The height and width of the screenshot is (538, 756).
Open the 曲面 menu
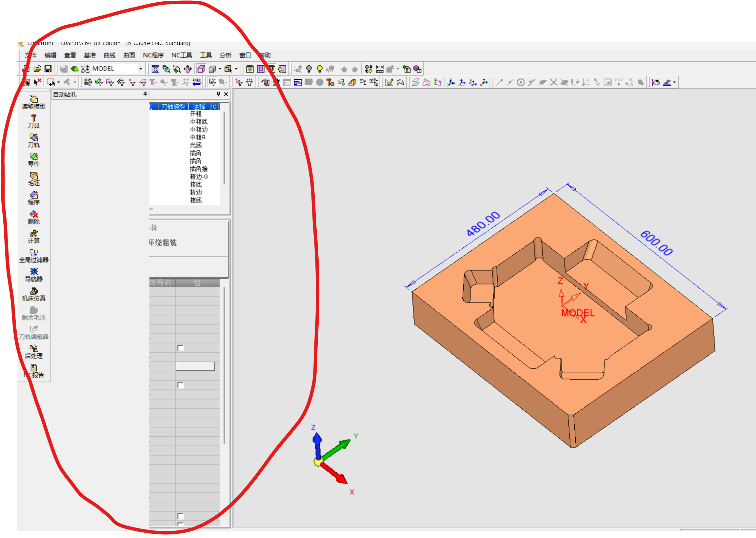(x=129, y=55)
